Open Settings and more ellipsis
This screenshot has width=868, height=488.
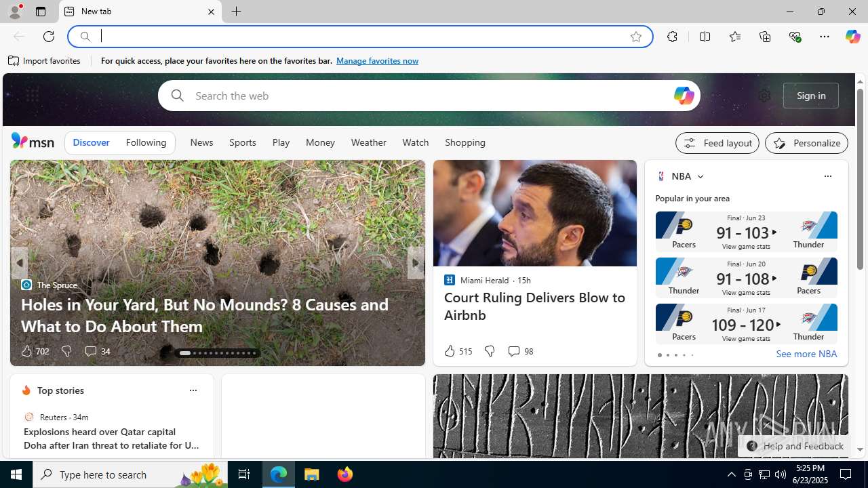[825, 37]
